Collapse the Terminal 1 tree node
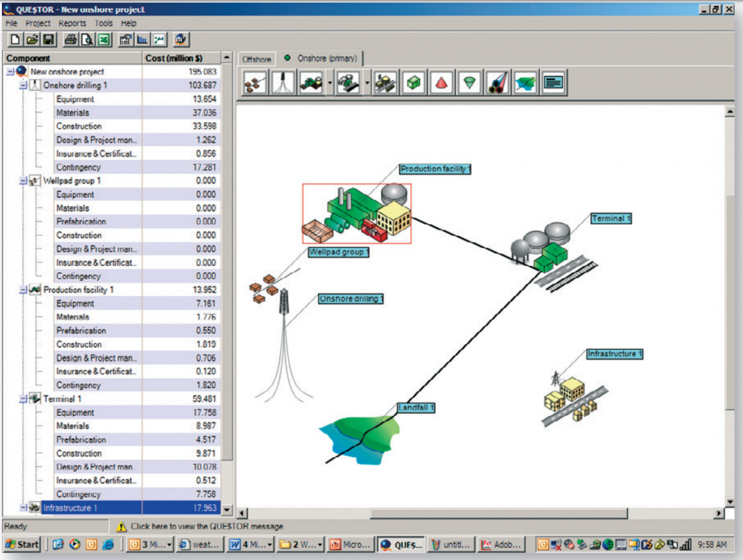 pyautogui.click(x=23, y=399)
